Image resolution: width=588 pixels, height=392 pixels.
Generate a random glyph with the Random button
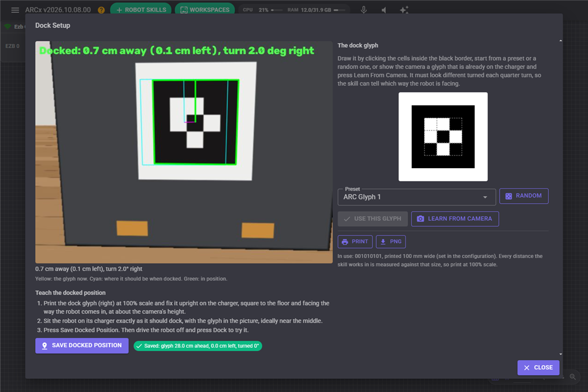[x=524, y=196]
